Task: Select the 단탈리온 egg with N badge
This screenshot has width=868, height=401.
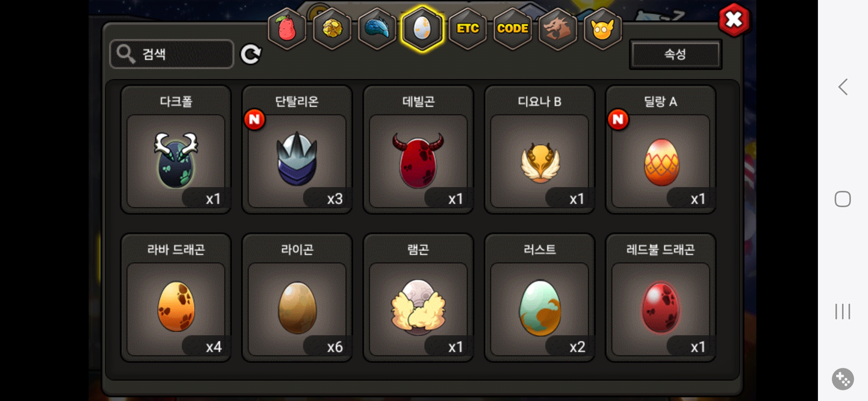Action: click(x=297, y=150)
